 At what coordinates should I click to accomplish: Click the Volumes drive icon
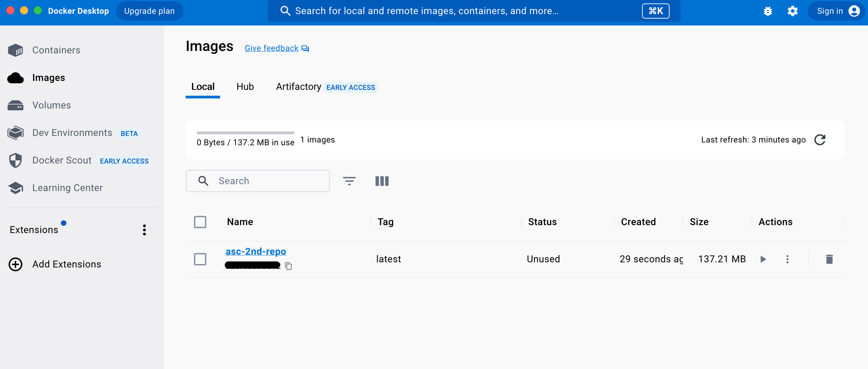tap(15, 105)
